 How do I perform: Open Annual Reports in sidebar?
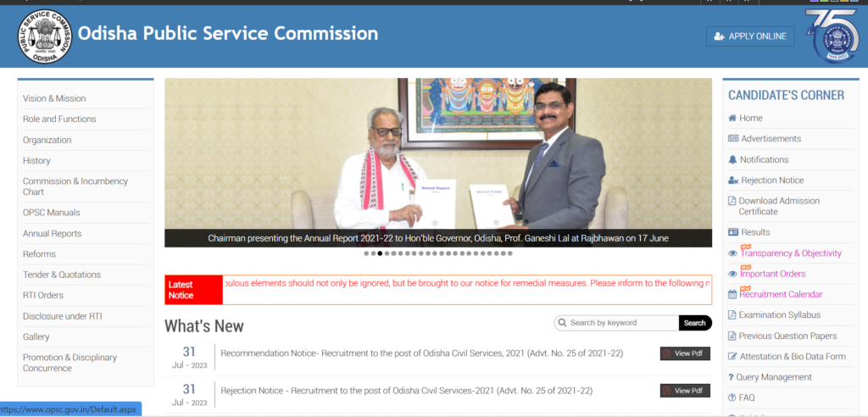click(x=52, y=234)
